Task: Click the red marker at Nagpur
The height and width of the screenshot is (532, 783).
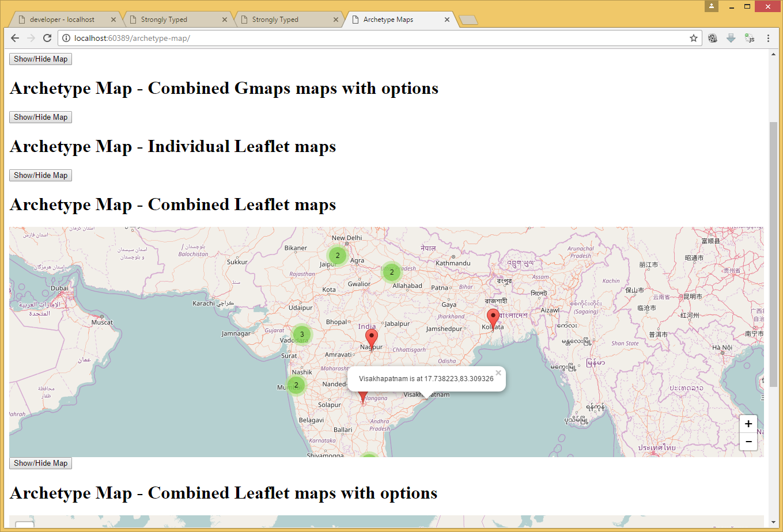Action: pos(372,339)
